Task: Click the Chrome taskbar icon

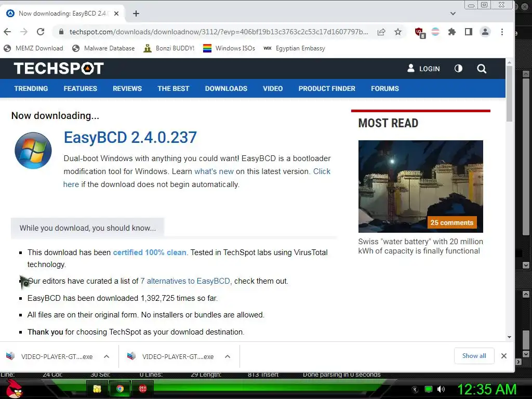Action: [x=120, y=389]
